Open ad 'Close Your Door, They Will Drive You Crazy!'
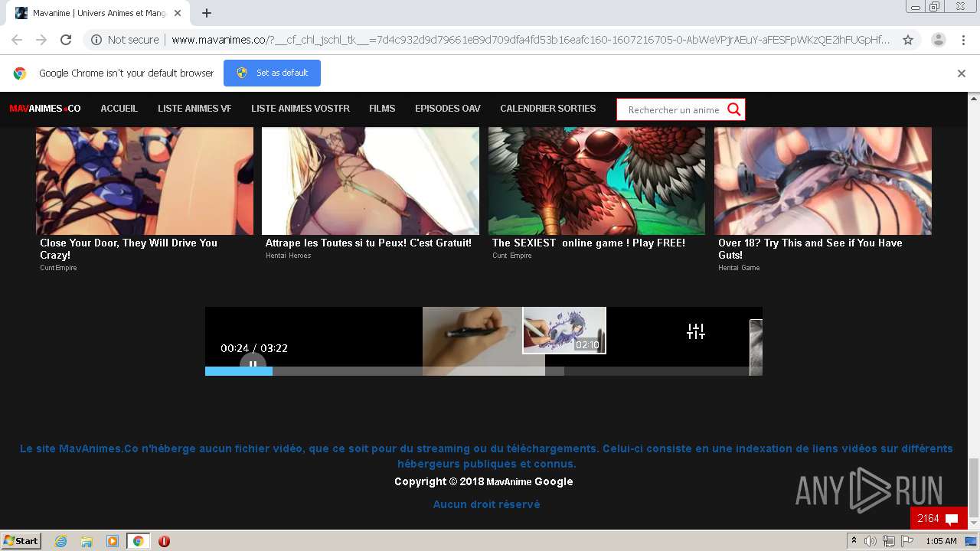The width and height of the screenshot is (980, 551). (x=145, y=199)
